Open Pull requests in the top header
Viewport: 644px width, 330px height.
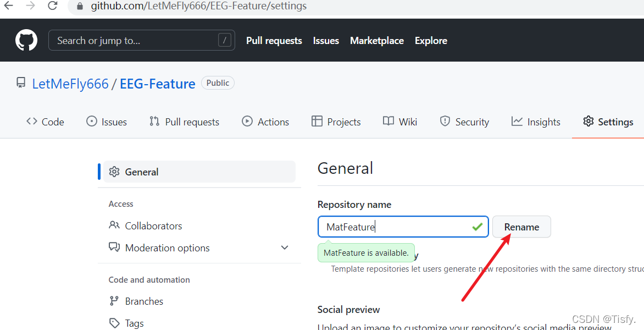(274, 41)
